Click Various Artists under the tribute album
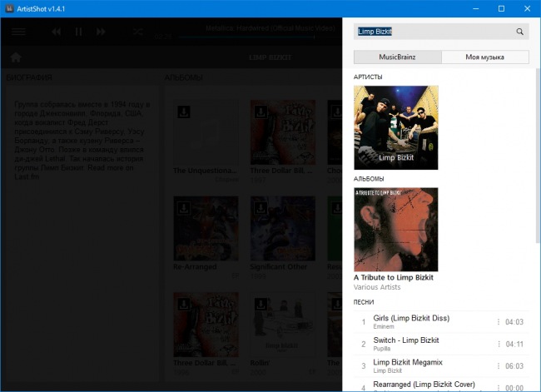The width and height of the screenshot is (541, 392). click(377, 287)
